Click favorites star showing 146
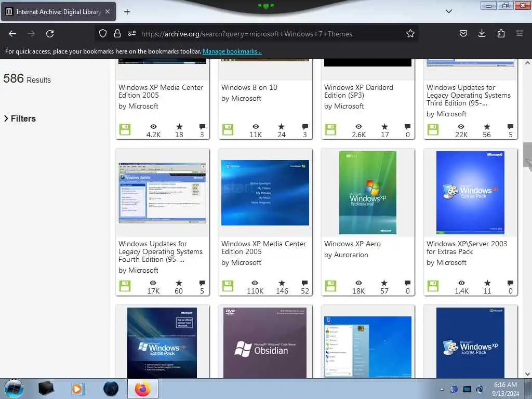This screenshot has width=532, height=399. tap(282, 283)
